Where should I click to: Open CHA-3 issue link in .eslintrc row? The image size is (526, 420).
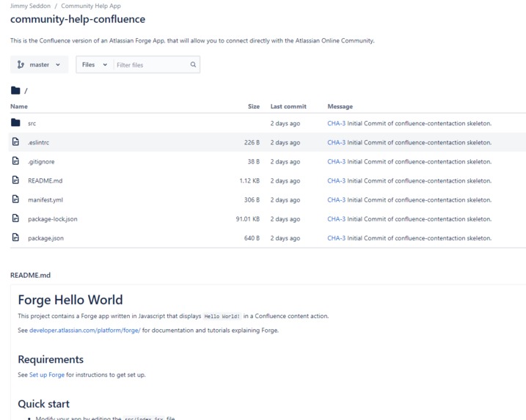[336, 142]
